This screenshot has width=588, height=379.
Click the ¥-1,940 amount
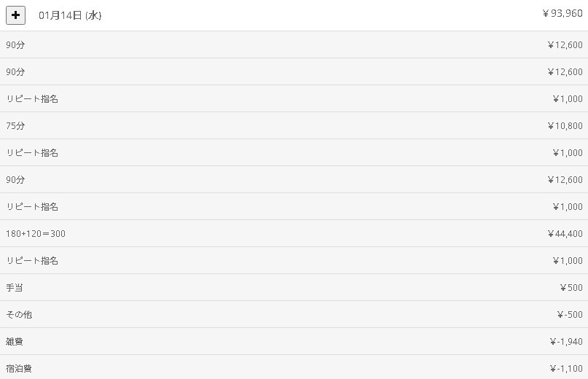click(x=565, y=342)
